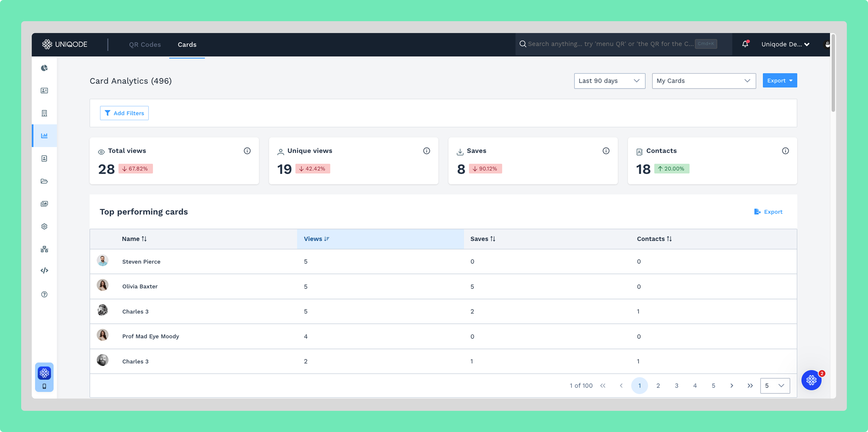The height and width of the screenshot is (432, 868).
Task: Expand the My Cards dropdown
Action: pos(704,81)
